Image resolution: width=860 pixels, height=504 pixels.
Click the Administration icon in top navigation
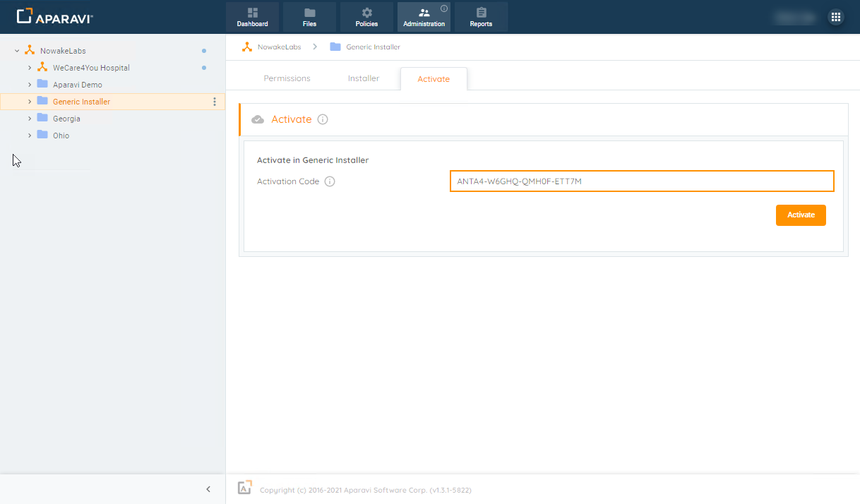[x=424, y=16]
